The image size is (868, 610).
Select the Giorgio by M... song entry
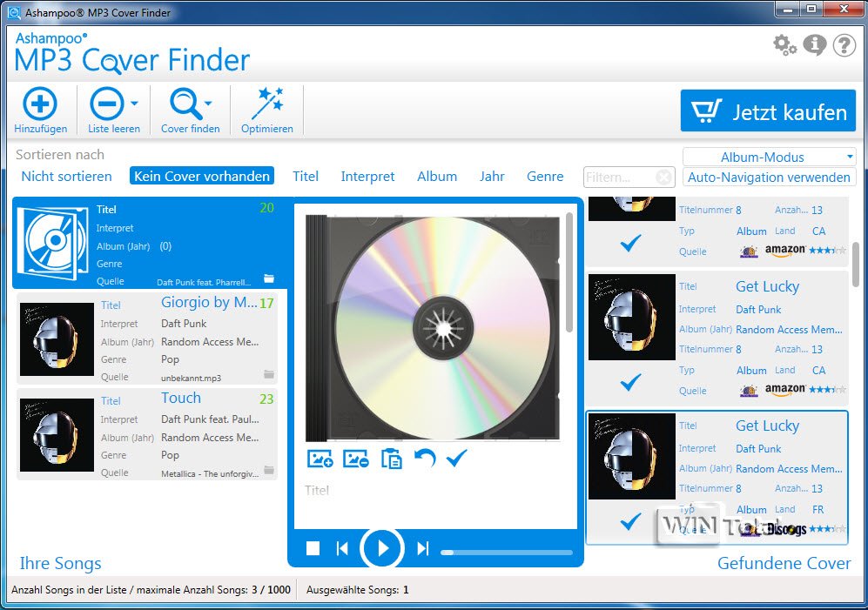tap(146, 339)
